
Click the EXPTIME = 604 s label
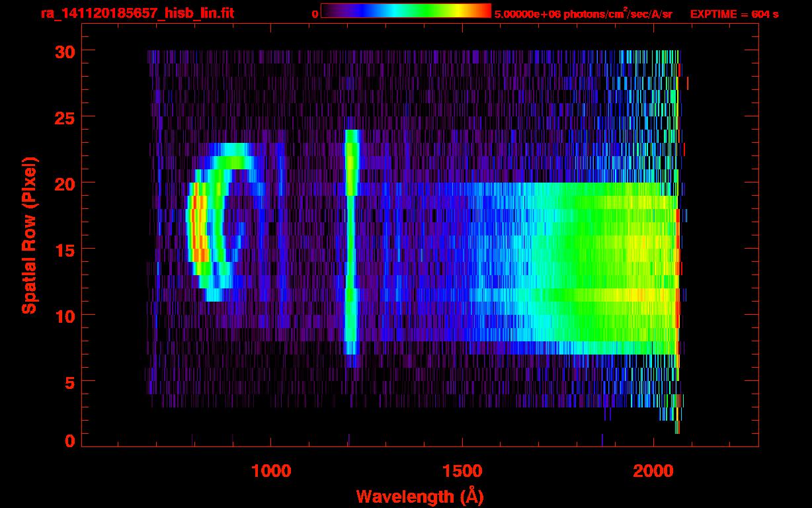pos(734,14)
